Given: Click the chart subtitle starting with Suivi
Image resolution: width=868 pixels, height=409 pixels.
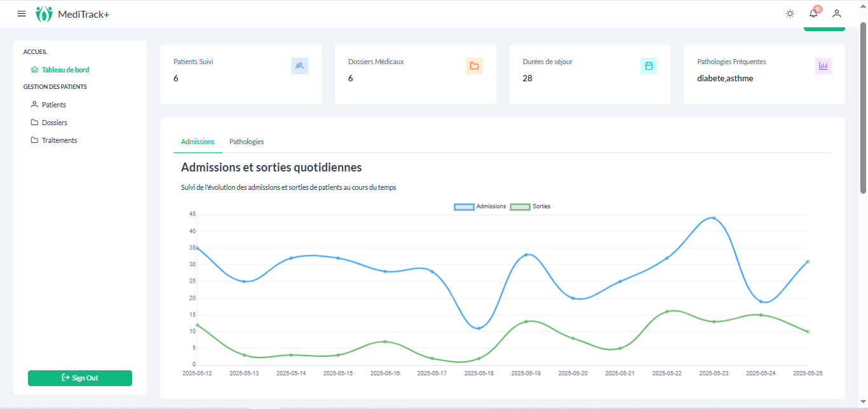Looking at the screenshot, I should pos(288,187).
